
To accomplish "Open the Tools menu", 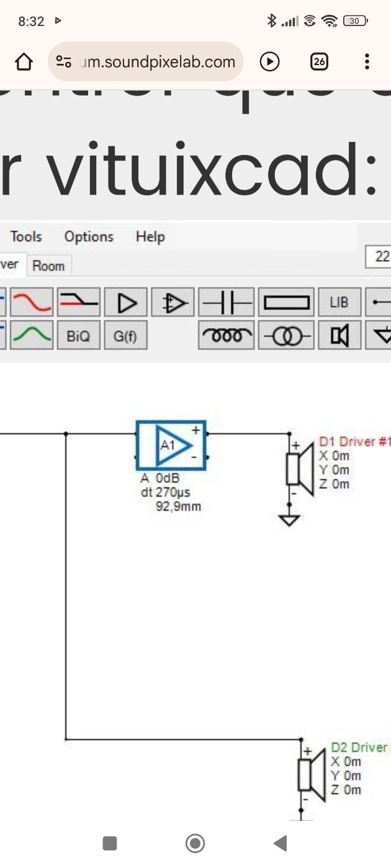I will (x=26, y=236).
